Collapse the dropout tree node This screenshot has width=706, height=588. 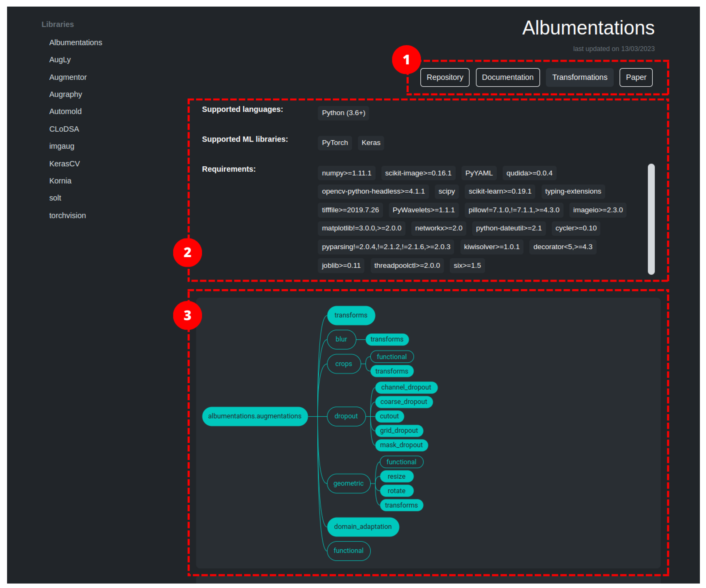point(346,416)
